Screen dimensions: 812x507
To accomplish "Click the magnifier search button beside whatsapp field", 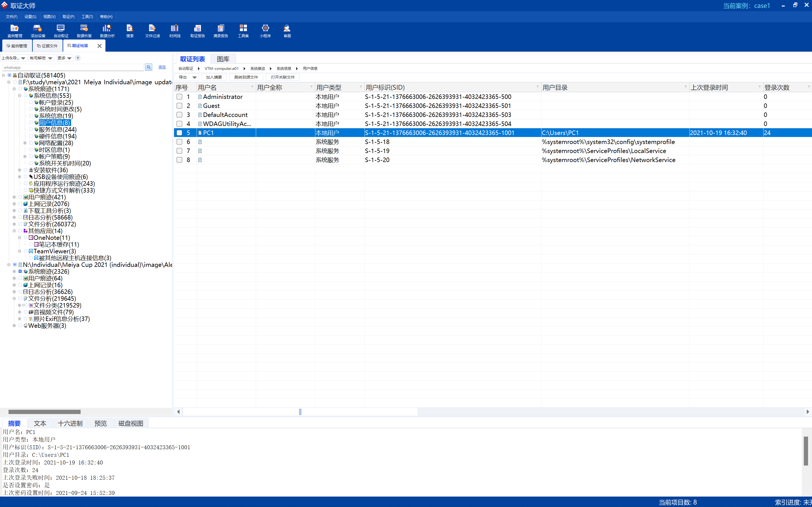I will (x=148, y=67).
